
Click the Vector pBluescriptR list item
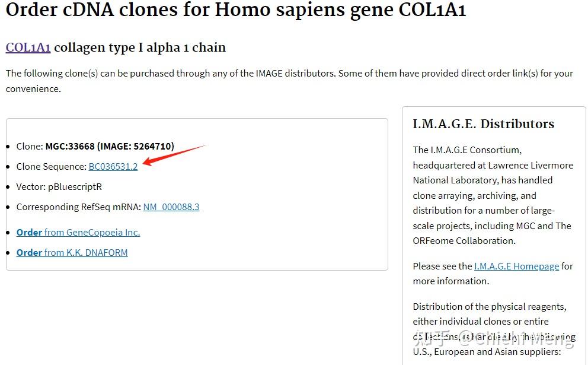point(59,187)
